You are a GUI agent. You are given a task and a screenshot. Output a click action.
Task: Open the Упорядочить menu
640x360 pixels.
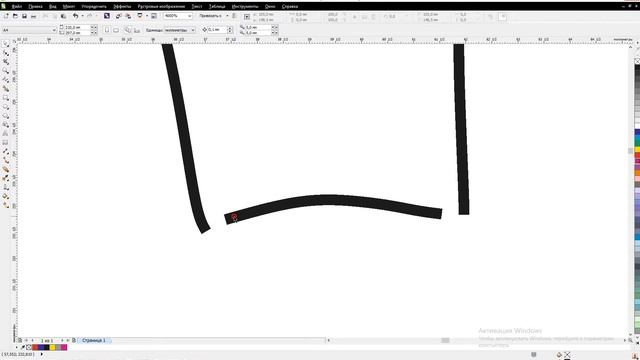(x=94, y=6)
